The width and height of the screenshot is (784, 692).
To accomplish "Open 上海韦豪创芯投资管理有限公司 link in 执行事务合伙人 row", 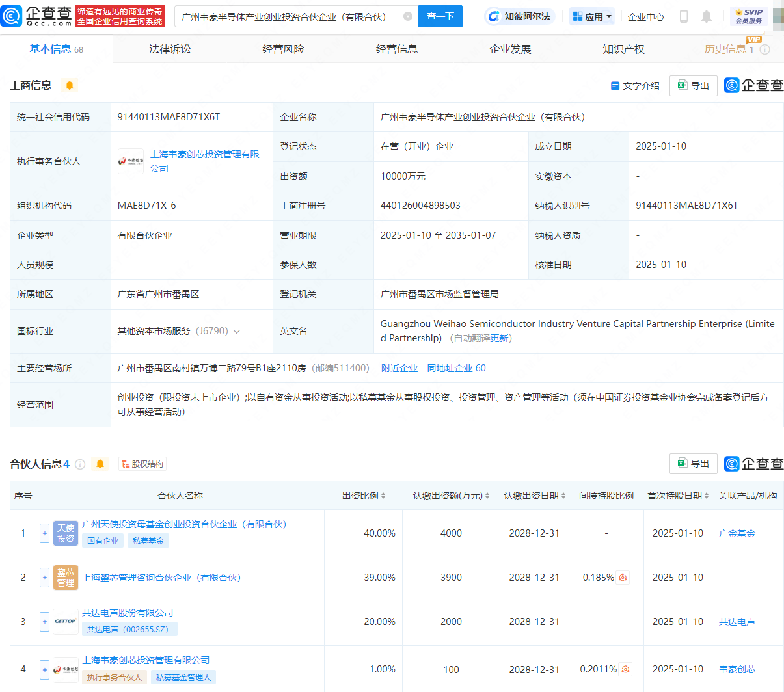I will point(205,161).
